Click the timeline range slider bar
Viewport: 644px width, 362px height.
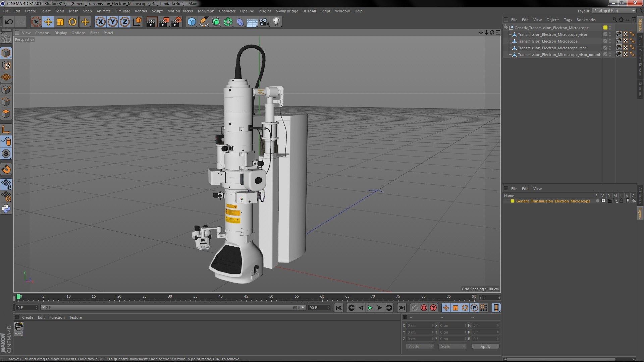point(173,307)
